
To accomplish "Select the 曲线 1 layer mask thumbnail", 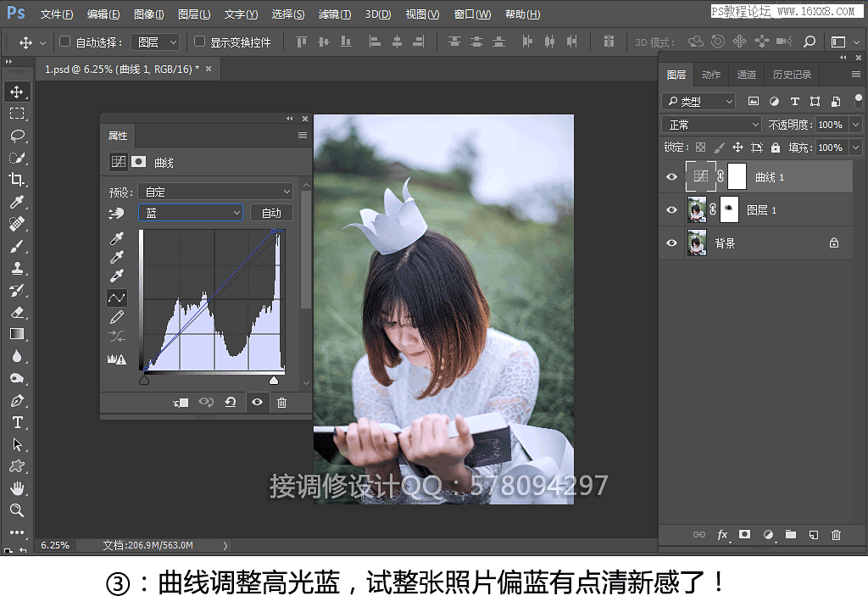I will (737, 176).
